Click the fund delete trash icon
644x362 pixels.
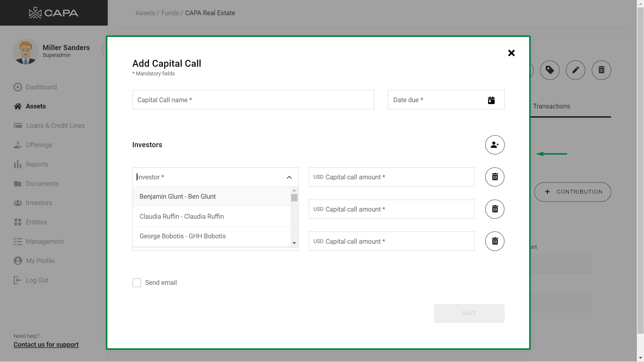pyautogui.click(x=601, y=70)
